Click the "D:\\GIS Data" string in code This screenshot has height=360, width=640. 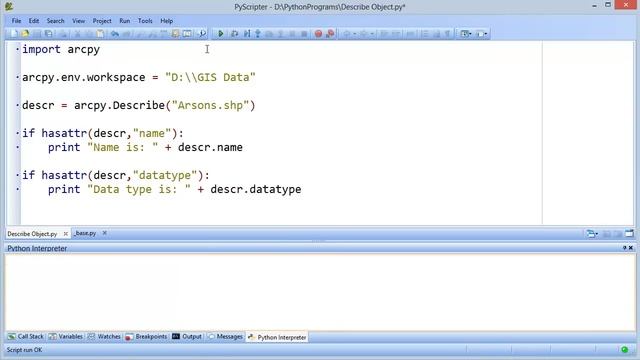[x=210, y=77]
